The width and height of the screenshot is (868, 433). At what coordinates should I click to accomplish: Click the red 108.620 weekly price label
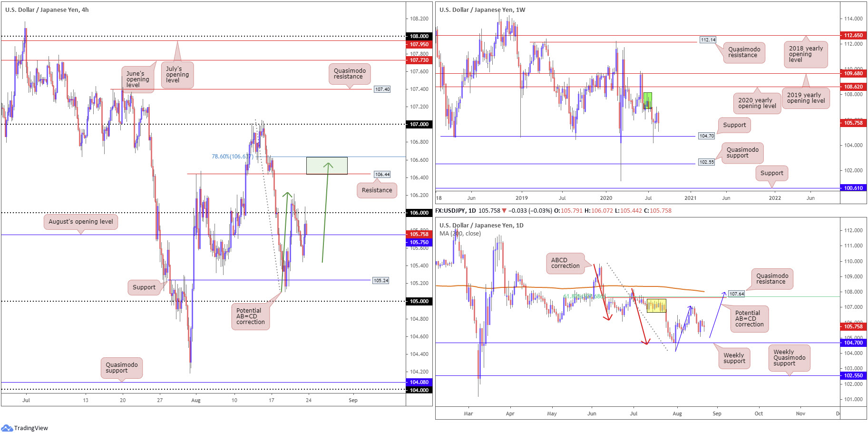tap(853, 87)
